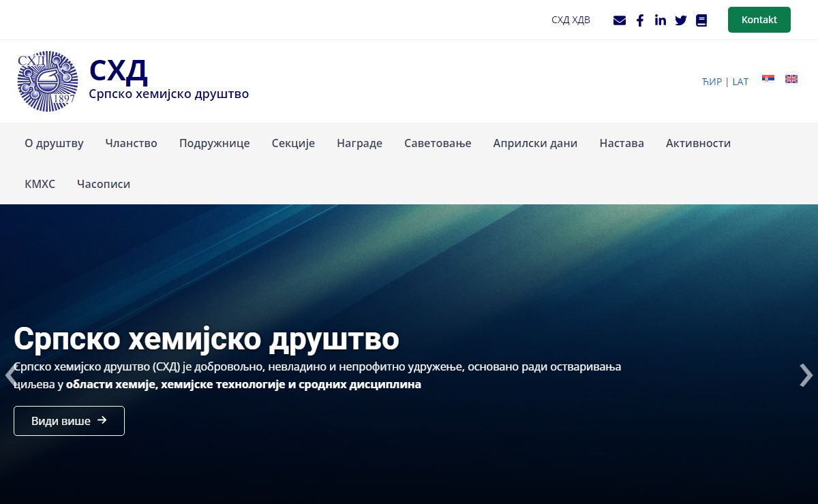Open the Facebook page icon
The image size is (818, 504).
tap(639, 20)
